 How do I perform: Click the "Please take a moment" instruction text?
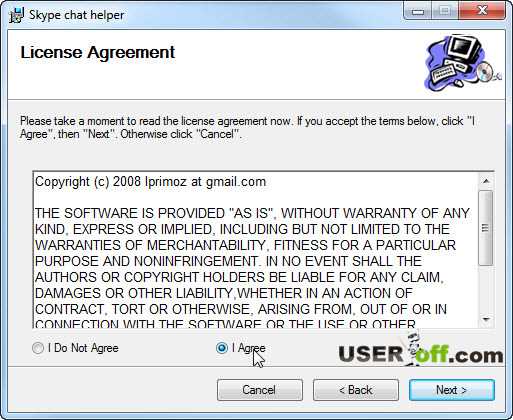pyautogui.click(x=247, y=127)
